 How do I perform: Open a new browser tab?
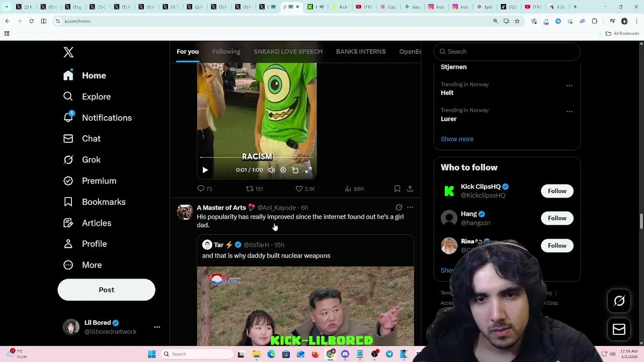tap(575, 7)
